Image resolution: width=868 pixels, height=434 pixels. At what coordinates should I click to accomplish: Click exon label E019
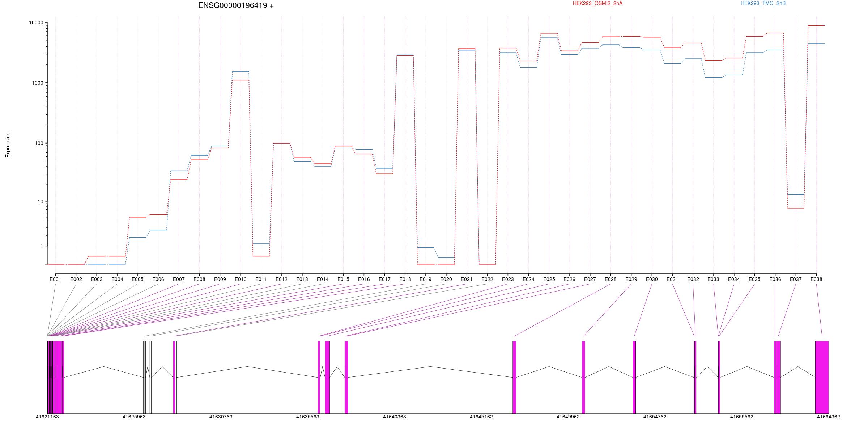point(425,279)
